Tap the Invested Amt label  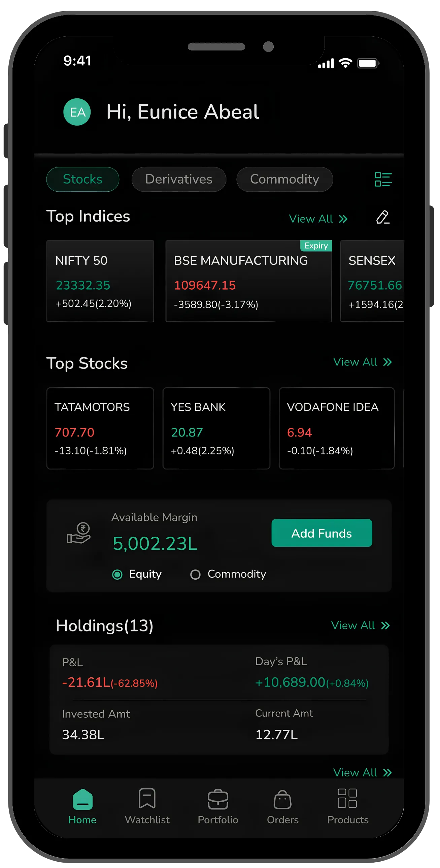[96, 714]
